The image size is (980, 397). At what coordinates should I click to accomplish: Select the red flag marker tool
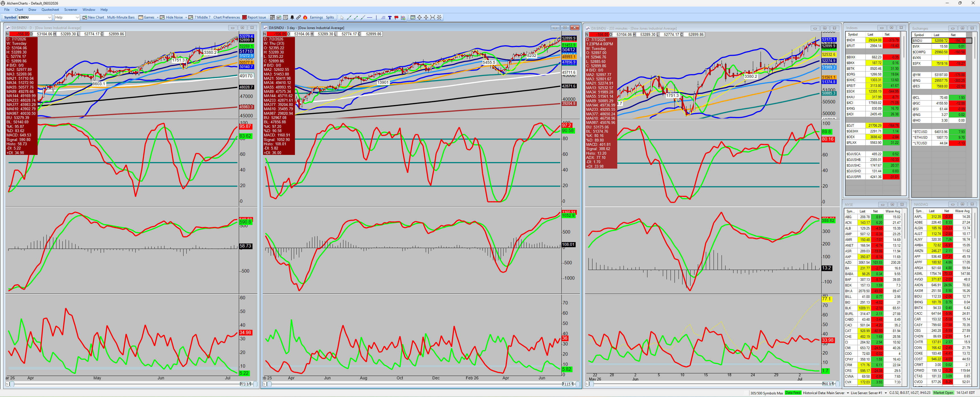[396, 17]
